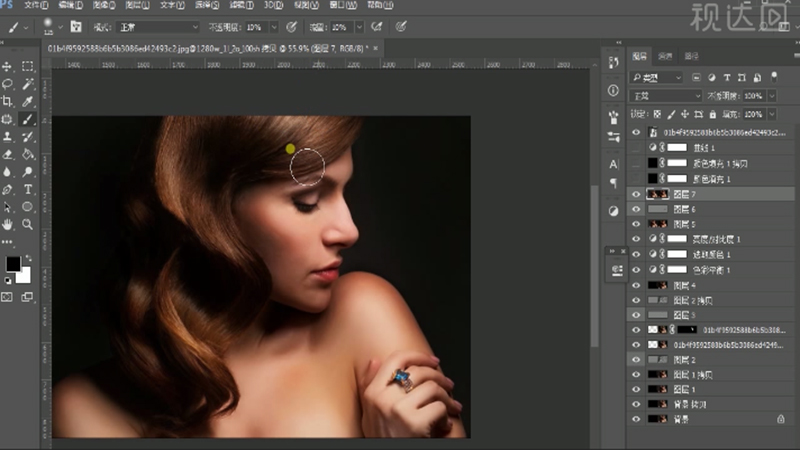The width and height of the screenshot is (800, 450).
Task: Open the Info panel icon
Action: tap(613, 90)
